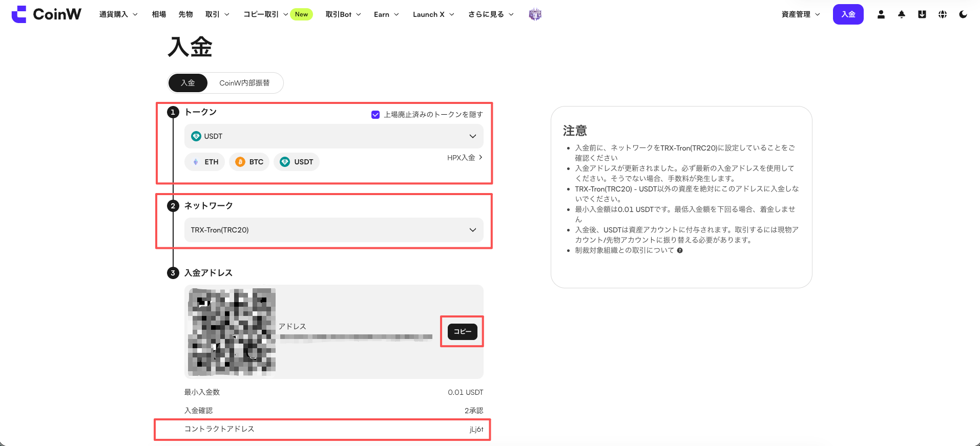Click the deposit QR code image
This screenshot has height=446, width=980.
[x=232, y=332]
